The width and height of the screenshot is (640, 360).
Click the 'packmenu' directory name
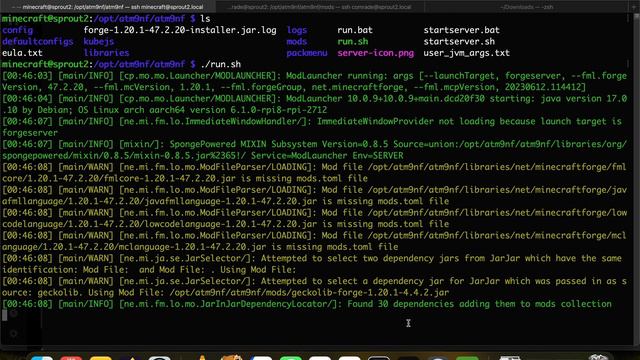[x=307, y=53]
